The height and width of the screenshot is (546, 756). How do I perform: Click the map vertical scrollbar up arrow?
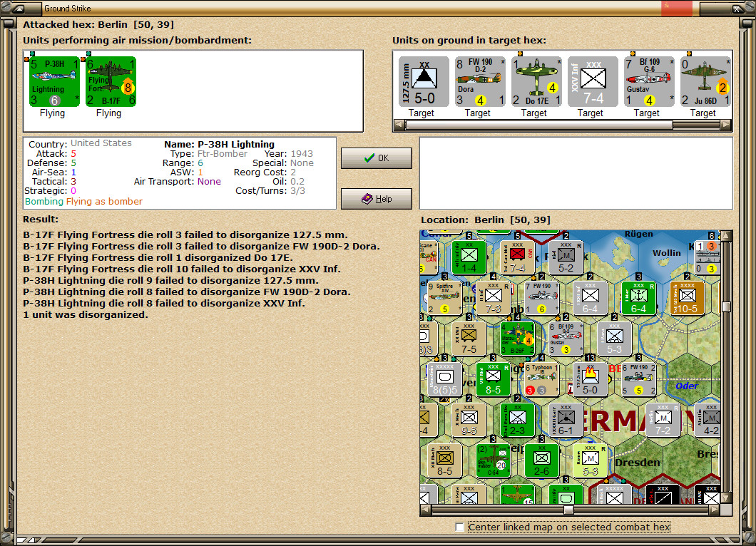[726, 236]
